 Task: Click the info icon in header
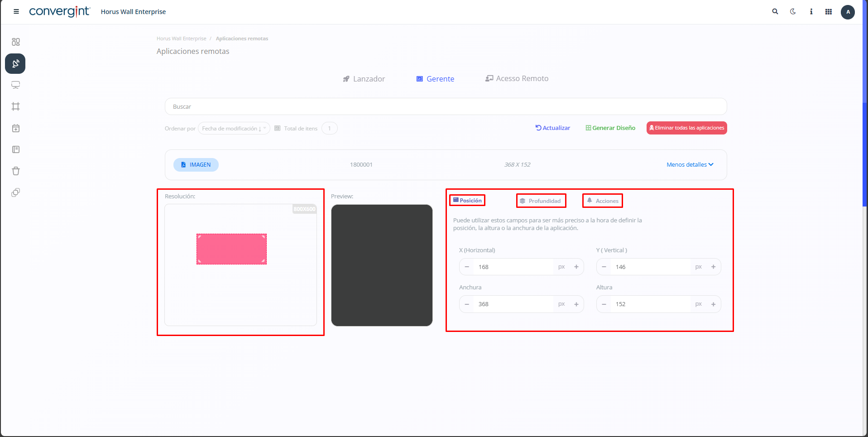click(811, 12)
